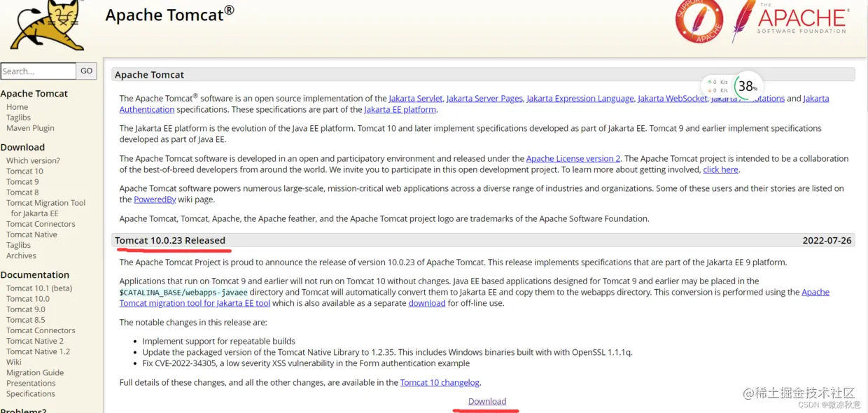Click the Download sidebar heading
Image resolution: width=868 pixels, height=413 pixels.
pyautogui.click(x=22, y=147)
